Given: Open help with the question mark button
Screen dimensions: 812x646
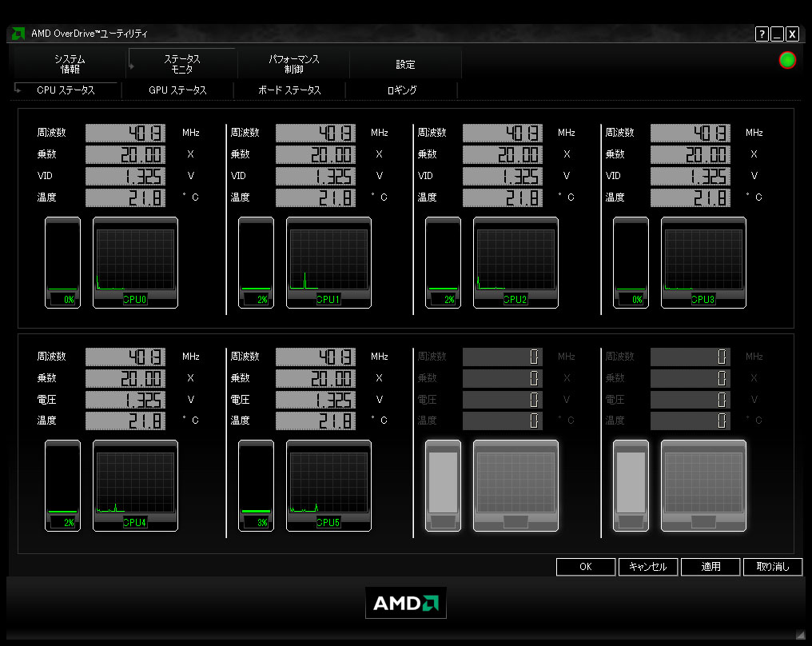Looking at the screenshot, I should pos(762,34).
